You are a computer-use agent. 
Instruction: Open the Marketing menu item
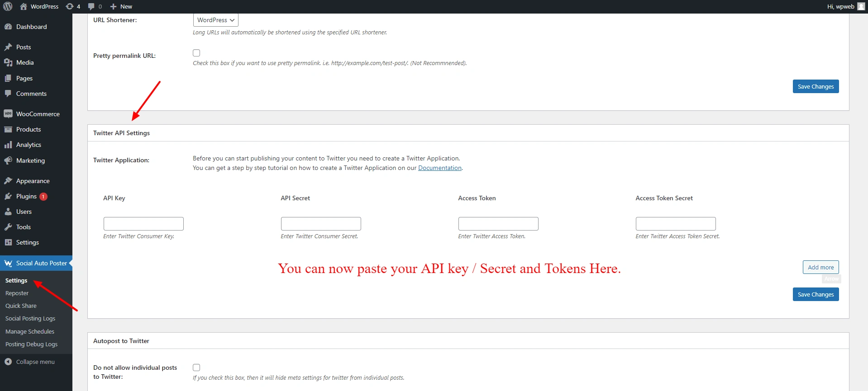click(36, 160)
